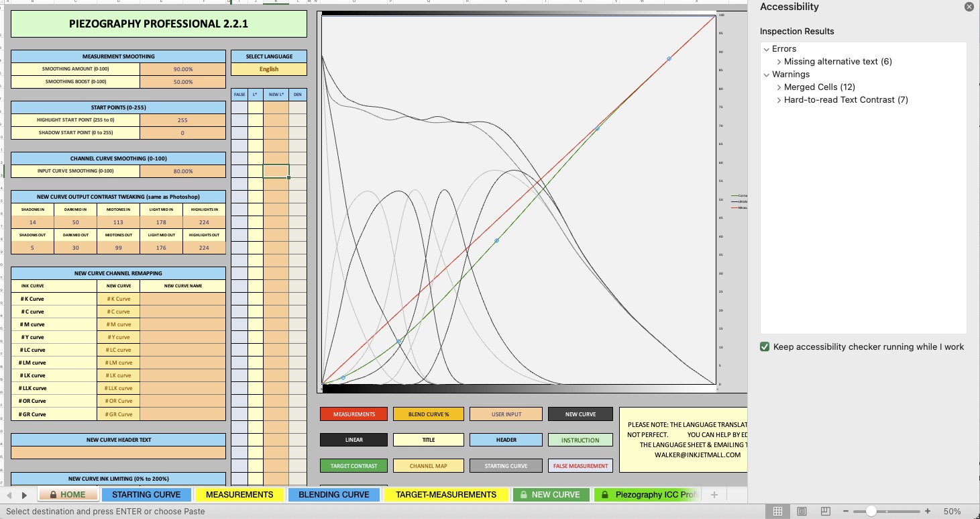This screenshot has width=980, height=519.
Task: Open the STARTING CURVE sheet tab
Action: click(146, 495)
